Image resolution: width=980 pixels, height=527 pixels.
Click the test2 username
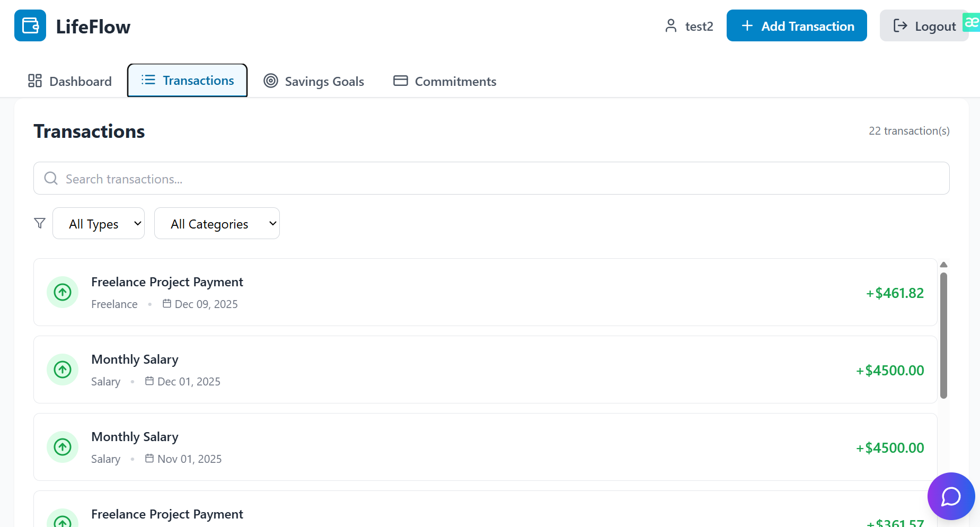point(699,26)
